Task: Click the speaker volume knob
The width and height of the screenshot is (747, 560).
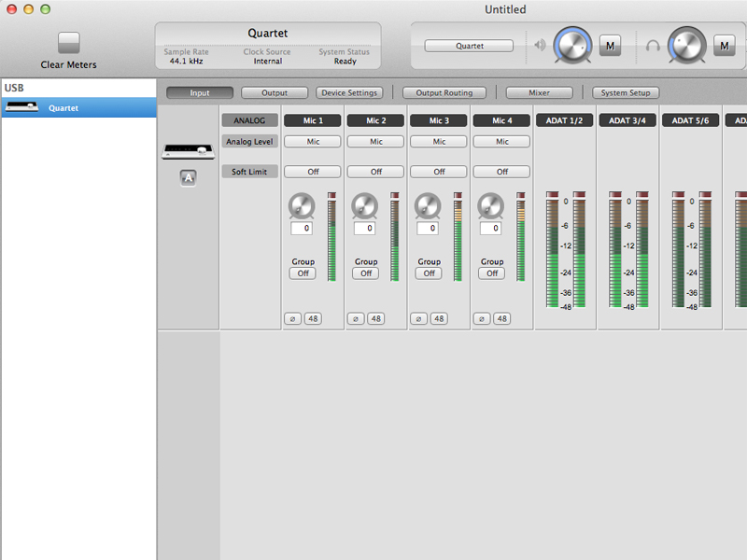Action: (x=572, y=46)
